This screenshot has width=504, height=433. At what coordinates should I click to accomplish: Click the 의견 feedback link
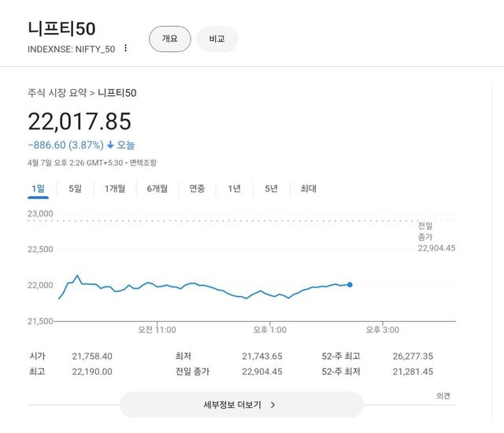point(443,396)
